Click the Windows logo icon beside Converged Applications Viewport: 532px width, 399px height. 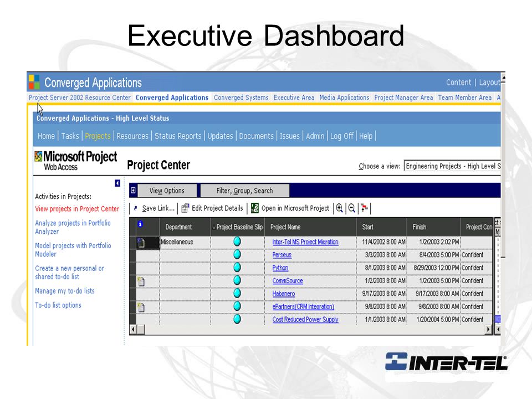point(34,82)
